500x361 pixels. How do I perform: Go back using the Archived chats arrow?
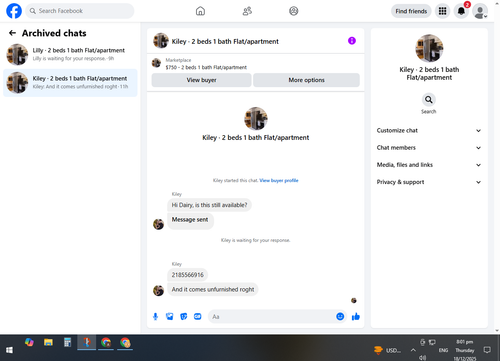coord(12,33)
